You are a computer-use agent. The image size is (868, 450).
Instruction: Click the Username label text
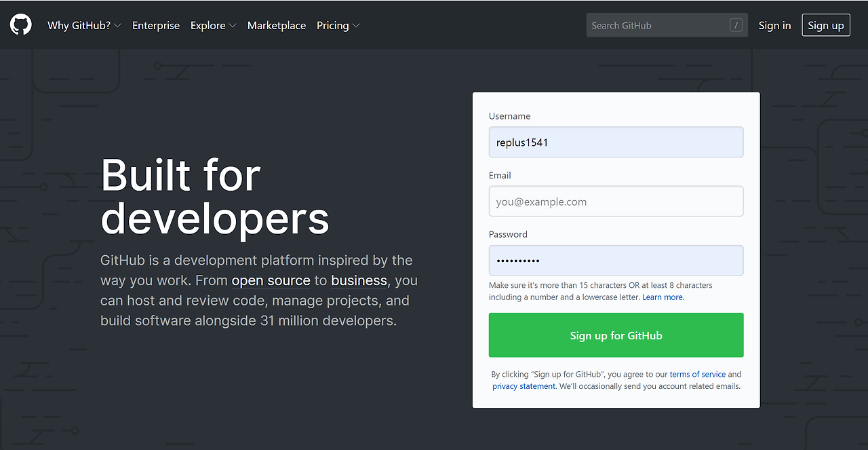(x=510, y=116)
